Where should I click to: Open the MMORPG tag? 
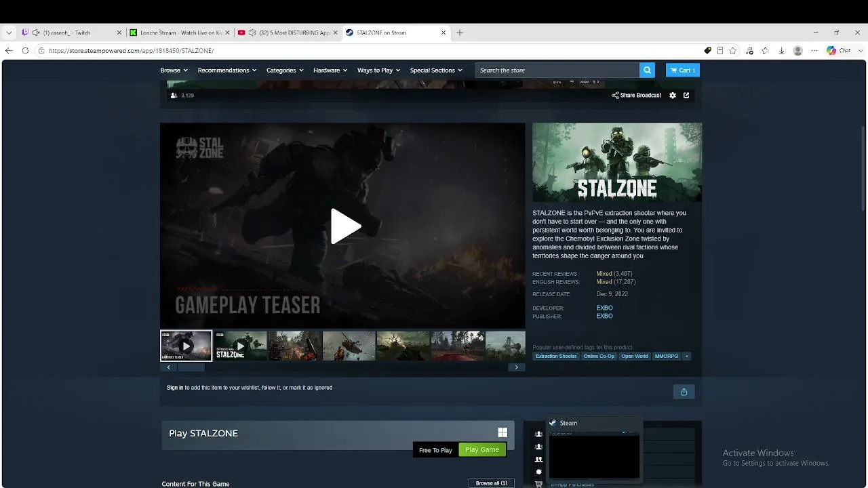point(667,356)
